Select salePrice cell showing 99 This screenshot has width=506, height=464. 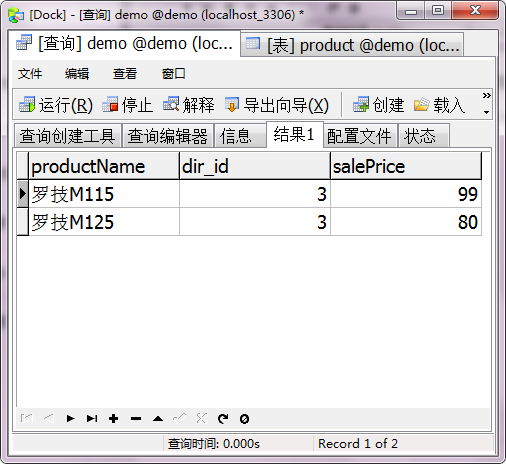(x=406, y=194)
